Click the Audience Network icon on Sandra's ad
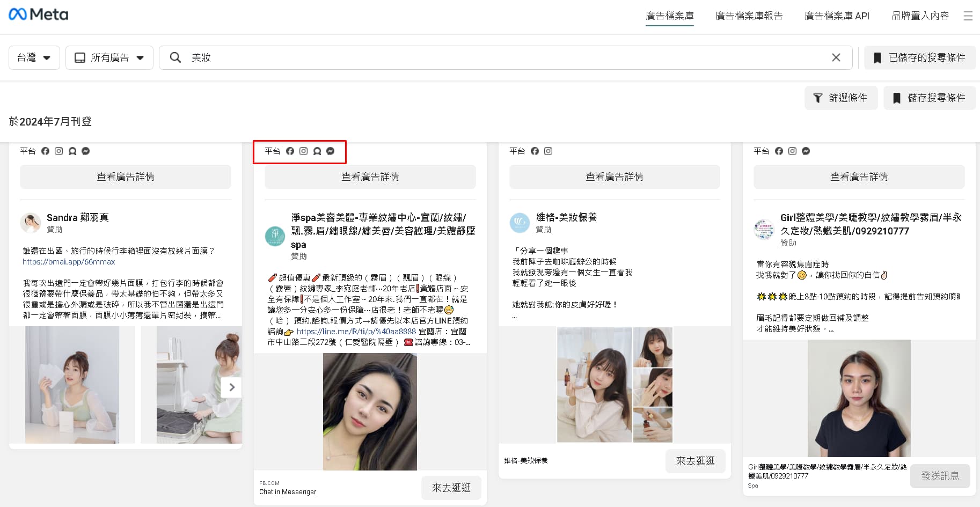Screen dimensions: 980x507 tap(72, 151)
